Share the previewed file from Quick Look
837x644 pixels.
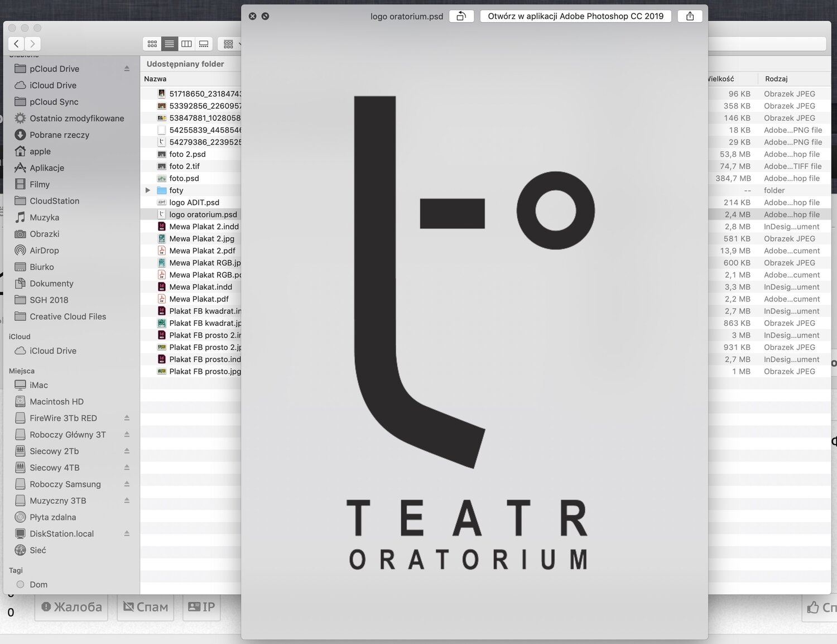click(690, 16)
